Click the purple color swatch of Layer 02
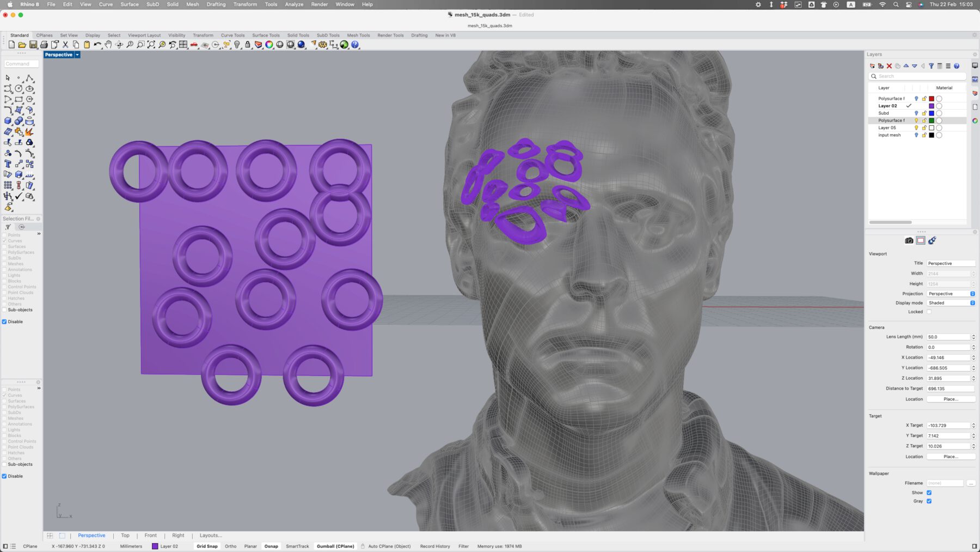Image resolution: width=980 pixels, height=552 pixels. [x=932, y=106]
